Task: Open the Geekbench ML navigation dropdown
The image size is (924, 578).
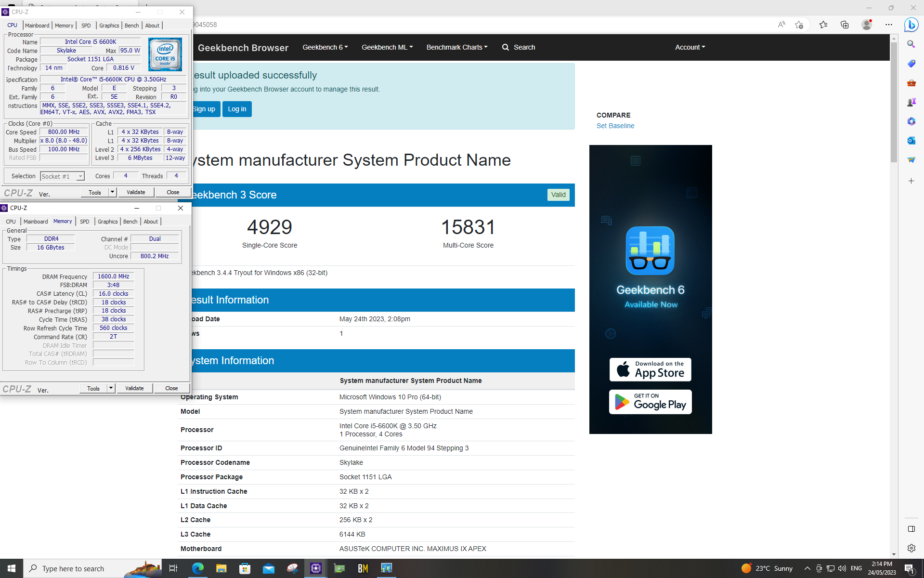Action: (x=387, y=47)
